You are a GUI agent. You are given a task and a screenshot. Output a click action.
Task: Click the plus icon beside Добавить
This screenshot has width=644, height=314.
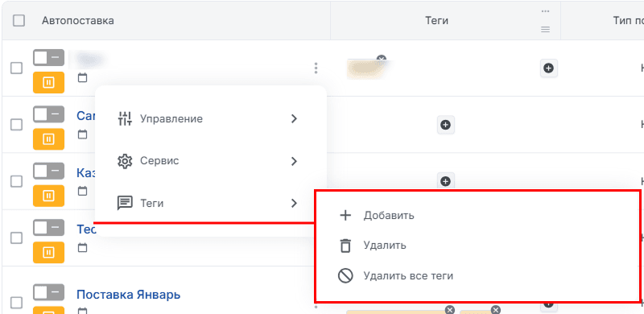pos(345,215)
